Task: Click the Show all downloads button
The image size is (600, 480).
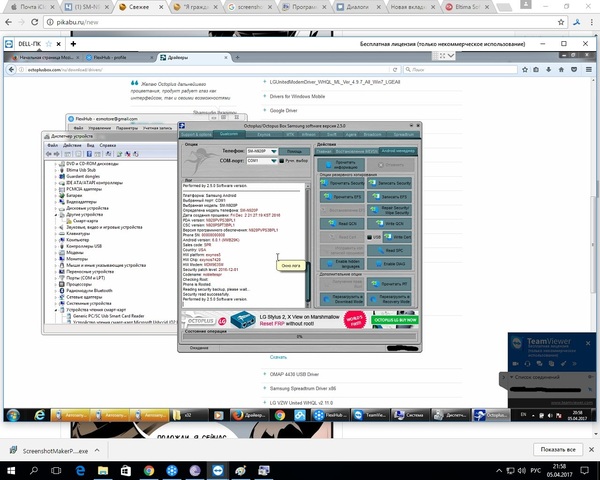Action: tap(558, 449)
